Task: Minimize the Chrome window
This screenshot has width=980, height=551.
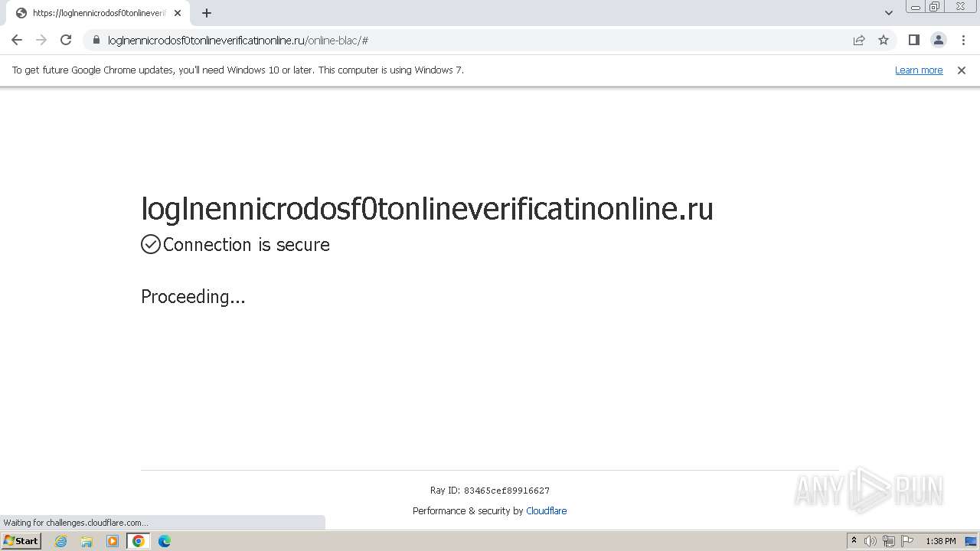Action: pyautogui.click(x=916, y=6)
